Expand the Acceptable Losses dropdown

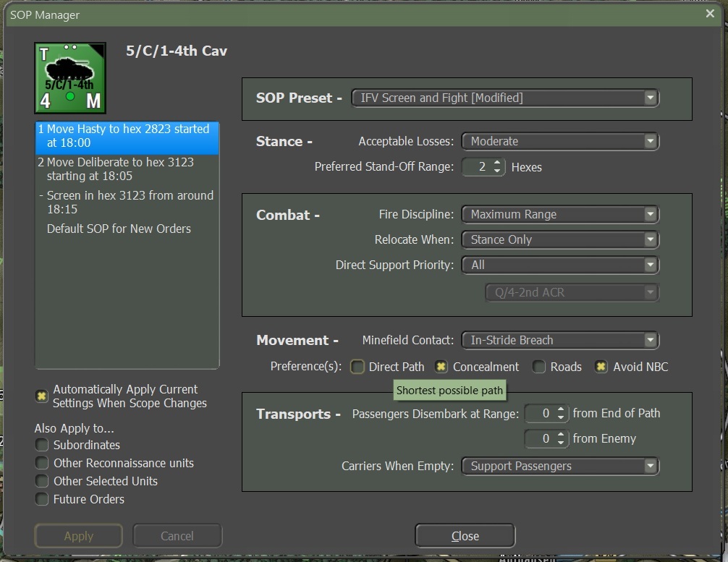point(559,141)
